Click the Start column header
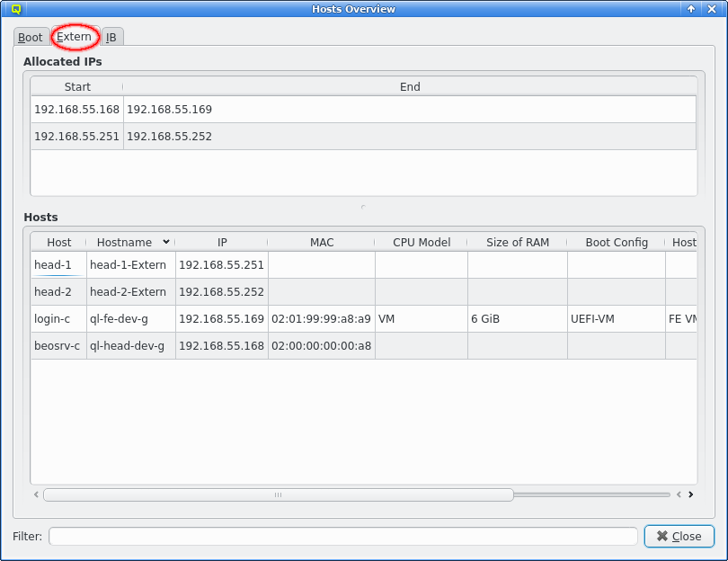728x561 pixels. (x=77, y=87)
